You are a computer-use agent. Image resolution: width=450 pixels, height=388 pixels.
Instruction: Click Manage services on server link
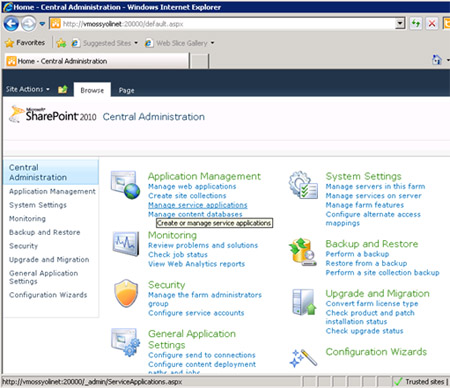coord(373,196)
